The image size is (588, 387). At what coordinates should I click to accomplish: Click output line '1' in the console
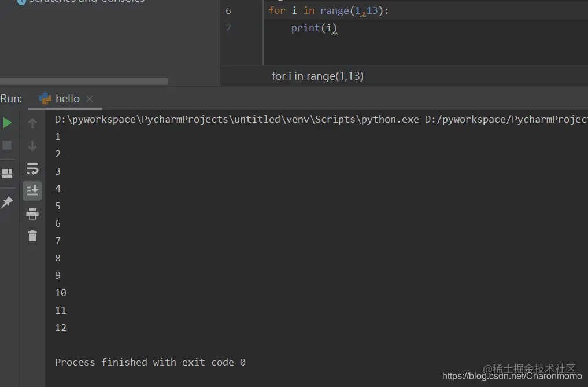[x=58, y=137]
